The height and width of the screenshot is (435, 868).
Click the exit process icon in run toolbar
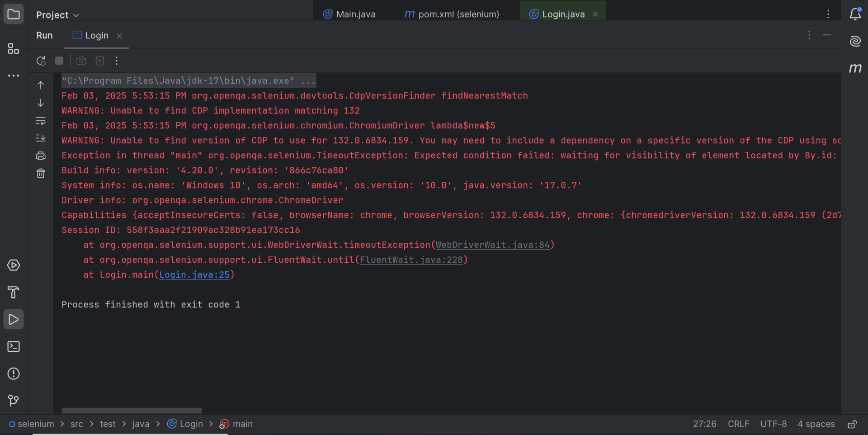tap(99, 61)
